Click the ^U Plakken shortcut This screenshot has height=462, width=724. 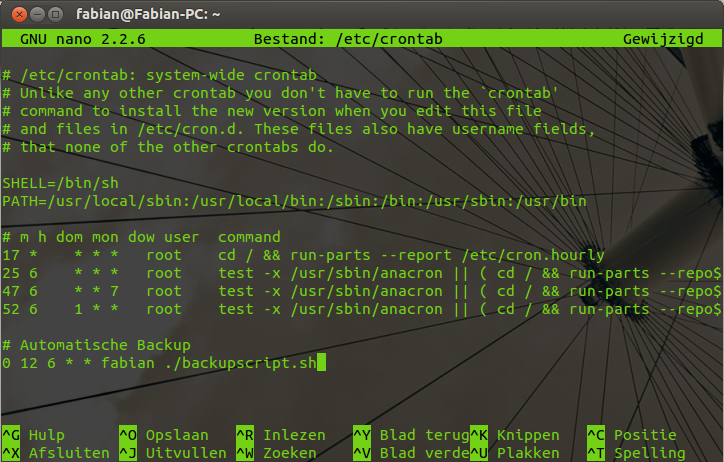(515, 453)
